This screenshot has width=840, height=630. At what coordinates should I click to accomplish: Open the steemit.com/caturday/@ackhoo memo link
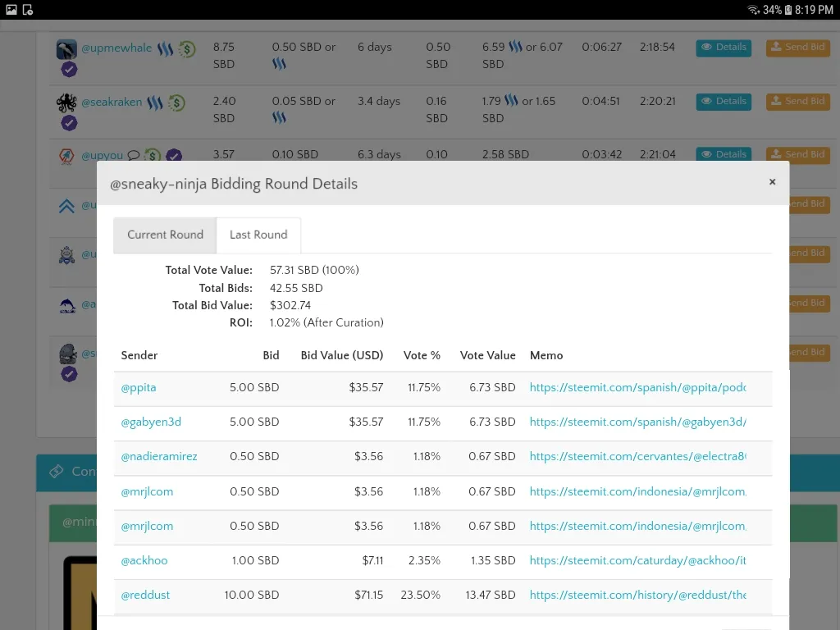(x=638, y=560)
